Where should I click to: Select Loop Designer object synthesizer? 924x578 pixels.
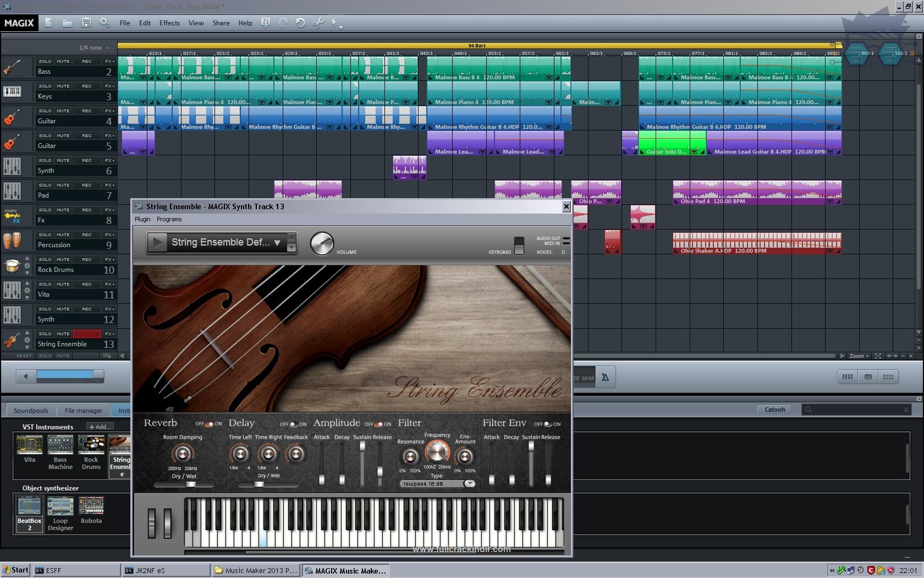click(x=60, y=514)
